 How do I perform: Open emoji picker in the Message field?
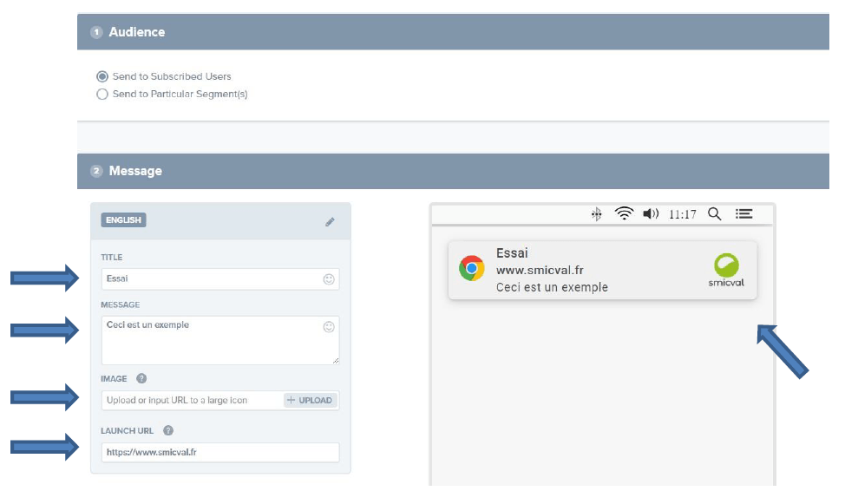tap(329, 327)
